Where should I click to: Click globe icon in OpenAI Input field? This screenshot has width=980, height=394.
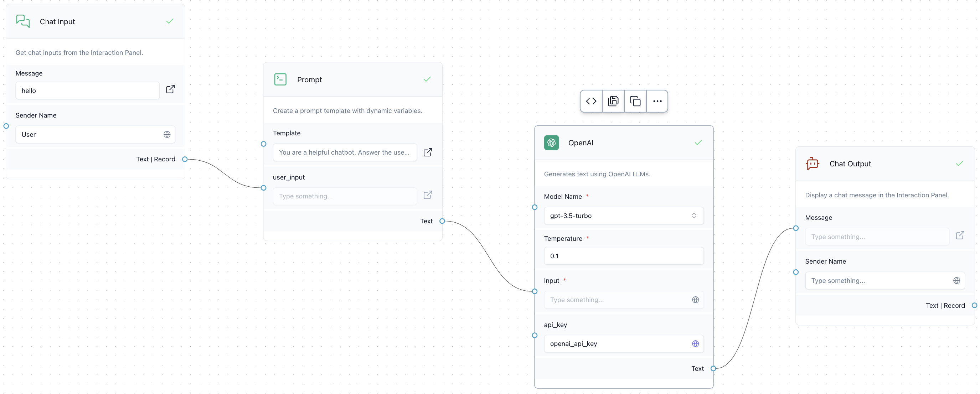point(695,300)
